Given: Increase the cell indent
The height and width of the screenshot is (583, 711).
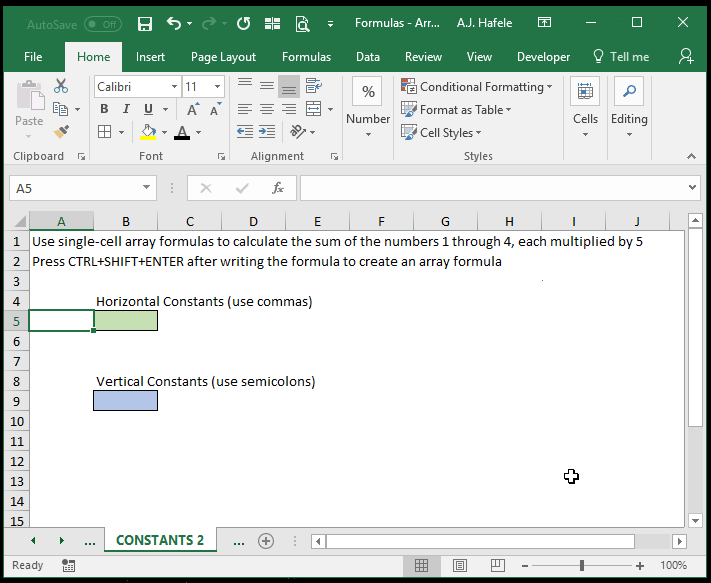Looking at the screenshot, I should click(x=267, y=132).
